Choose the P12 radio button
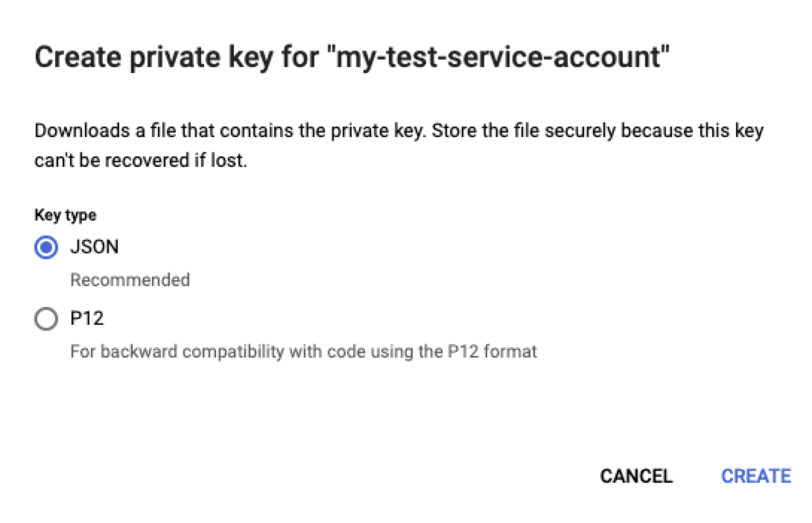This screenshot has height=523, width=812. (46, 320)
